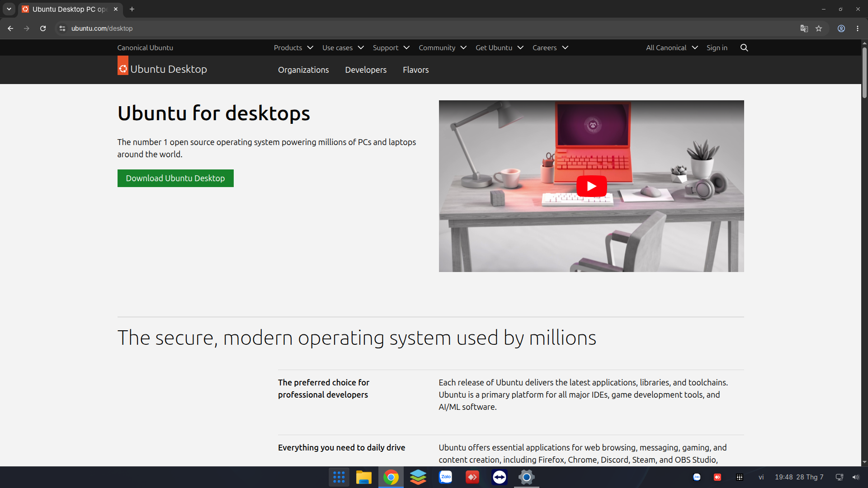Open the Chrome three-dot menu
The height and width of the screenshot is (488, 868).
[858, 28]
